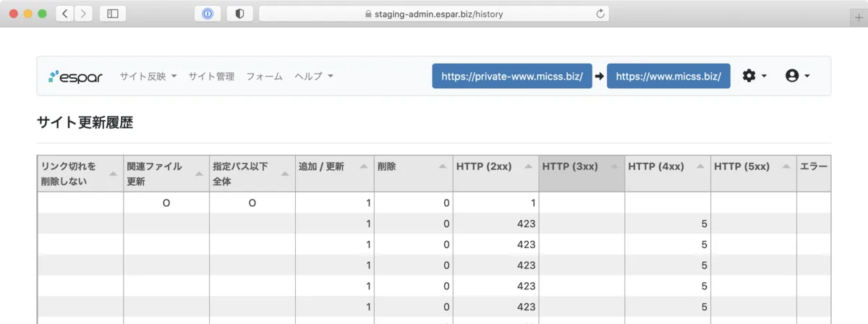This screenshot has width=868, height=324.
Task: Expand the サイト反映 menu
Action: coord(148,76)
